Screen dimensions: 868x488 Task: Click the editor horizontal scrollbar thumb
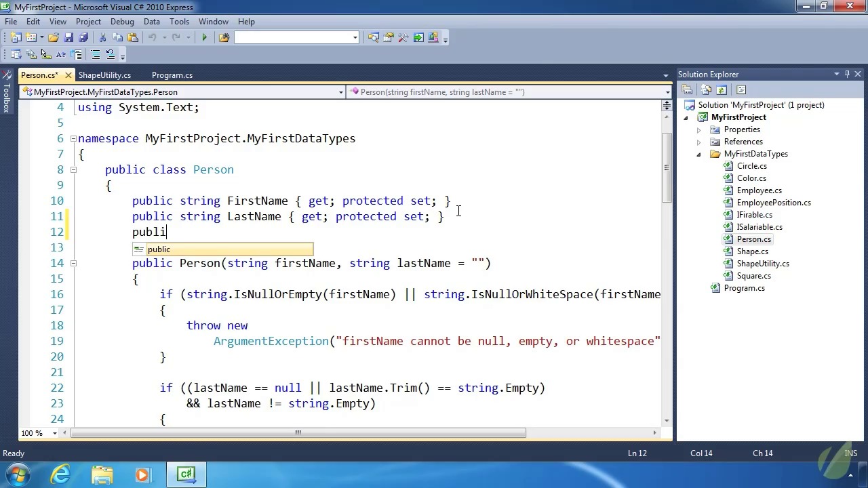coord(298,433)
